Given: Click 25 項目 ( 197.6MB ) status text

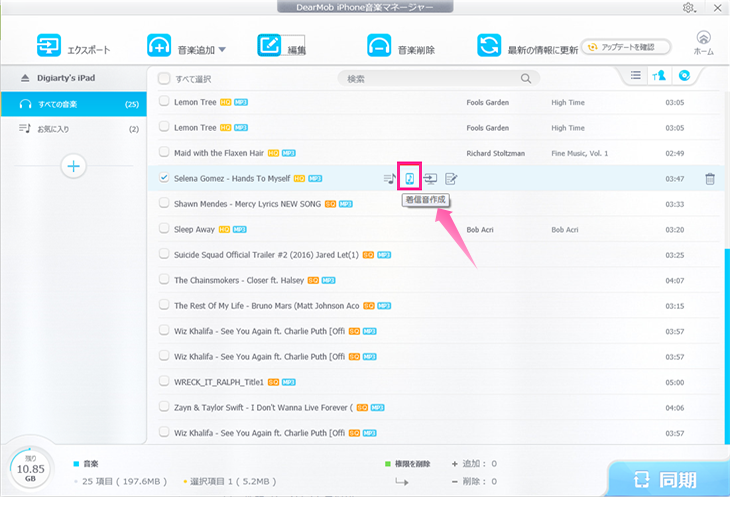Looking at the screenshot, I should tap(124, 482).
